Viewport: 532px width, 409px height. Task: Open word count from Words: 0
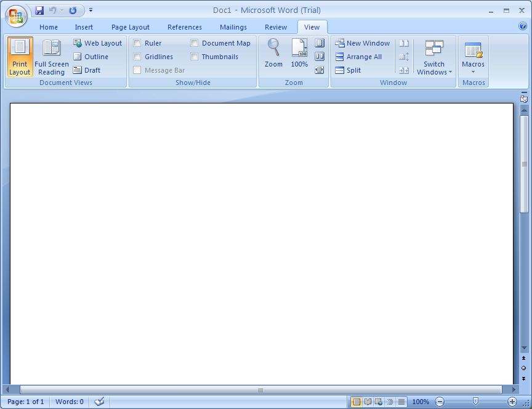69,402
